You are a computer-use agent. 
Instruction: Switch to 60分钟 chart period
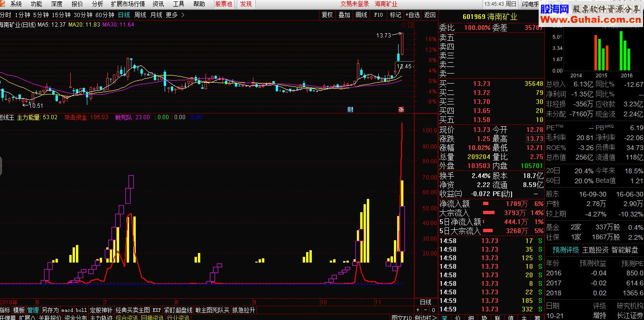pos(105,15)
